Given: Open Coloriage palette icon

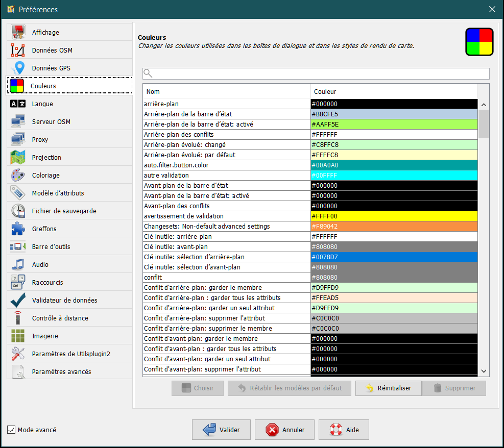Looking at the screenshot, I should coord(18,176).
